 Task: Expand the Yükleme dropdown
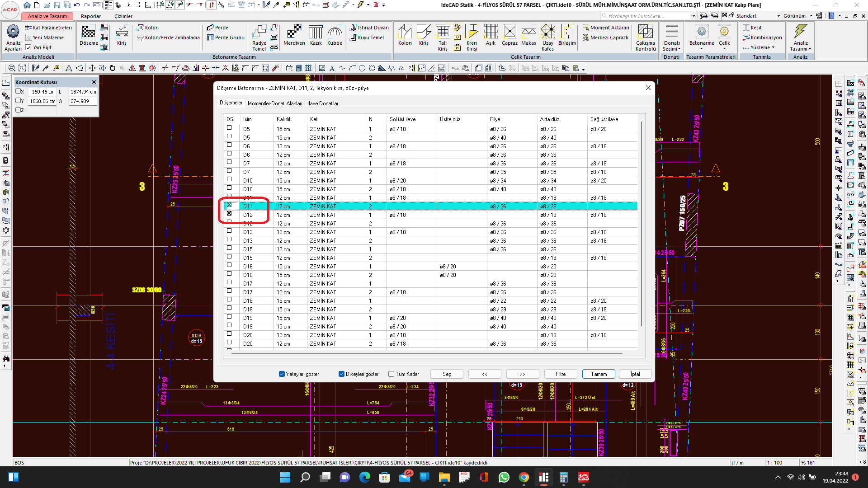pos(773,47)
